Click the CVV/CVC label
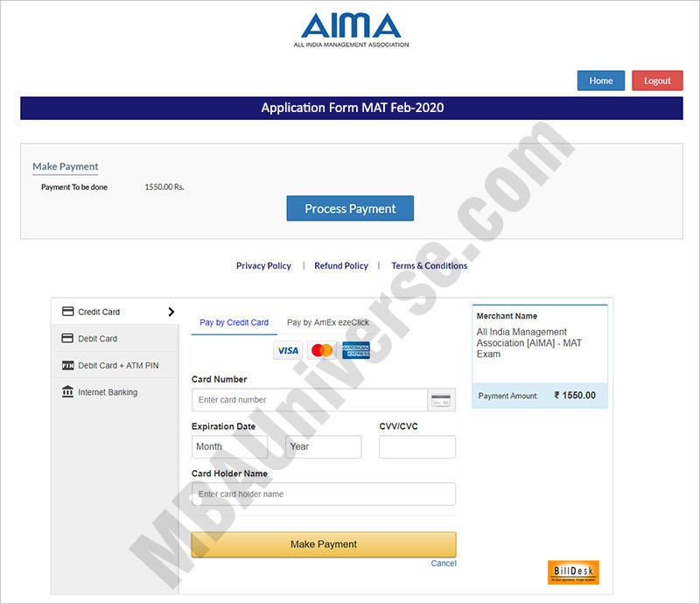The image size is (700, 604). click(399, 426)
